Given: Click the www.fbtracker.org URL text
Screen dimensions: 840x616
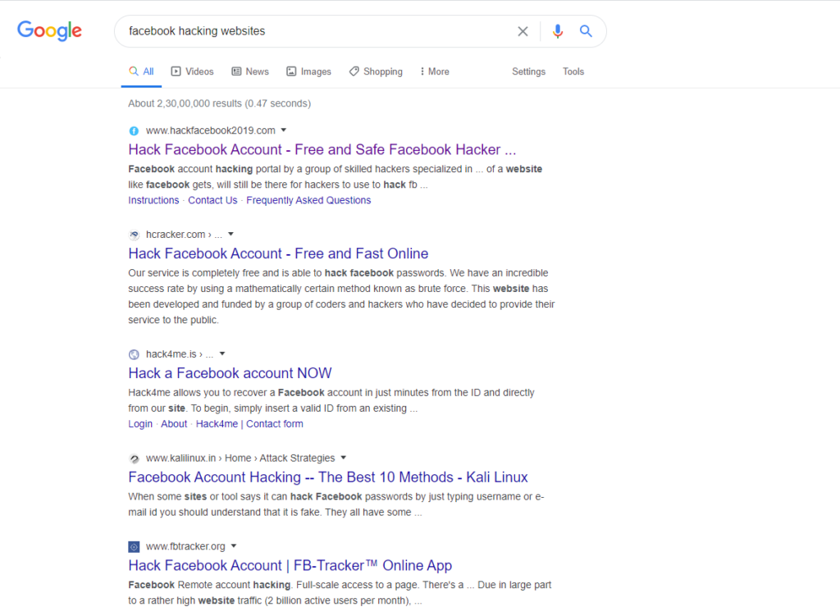Looking at the screenshot, I should point(185,547).
